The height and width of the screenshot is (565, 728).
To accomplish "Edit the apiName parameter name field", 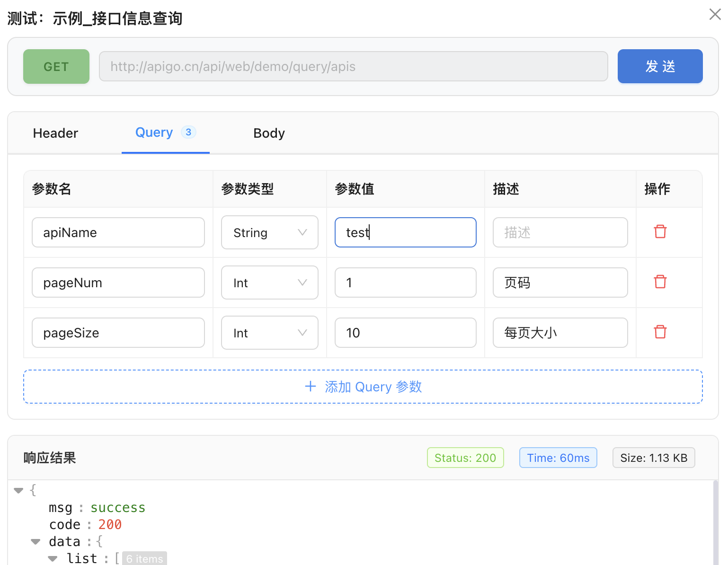I will [118, 232].
